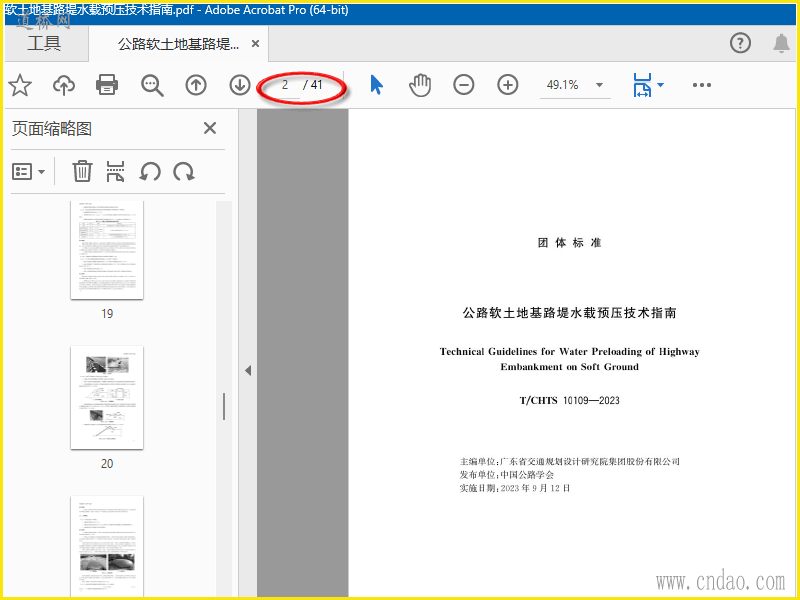
Task: Click the text 团体标准 on page
Action: pos(569,243)
